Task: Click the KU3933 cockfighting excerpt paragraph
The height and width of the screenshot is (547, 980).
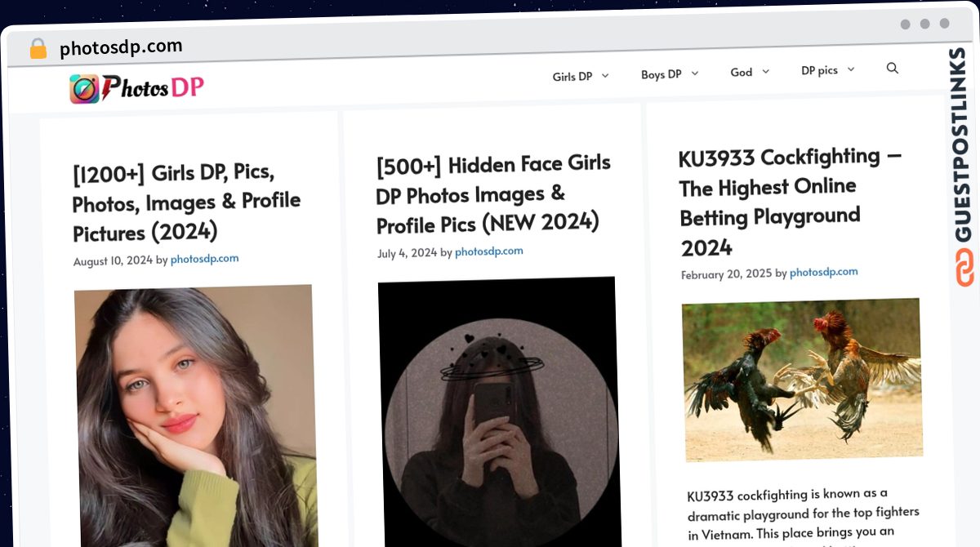Action: [x=805, y=518]
